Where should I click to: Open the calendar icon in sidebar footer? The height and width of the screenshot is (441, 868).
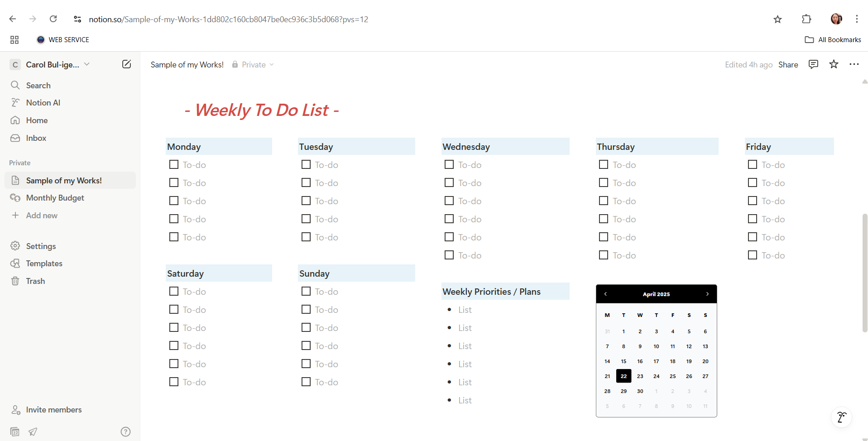click(15, 431)
